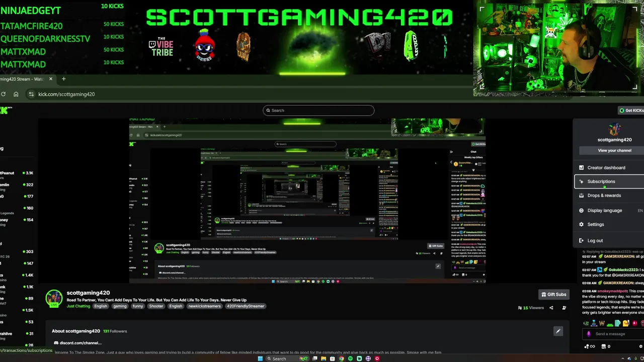Close the scottgaming420 Stream browser tab
This screenshot has height=362, width=644.
tap(51, 79)
